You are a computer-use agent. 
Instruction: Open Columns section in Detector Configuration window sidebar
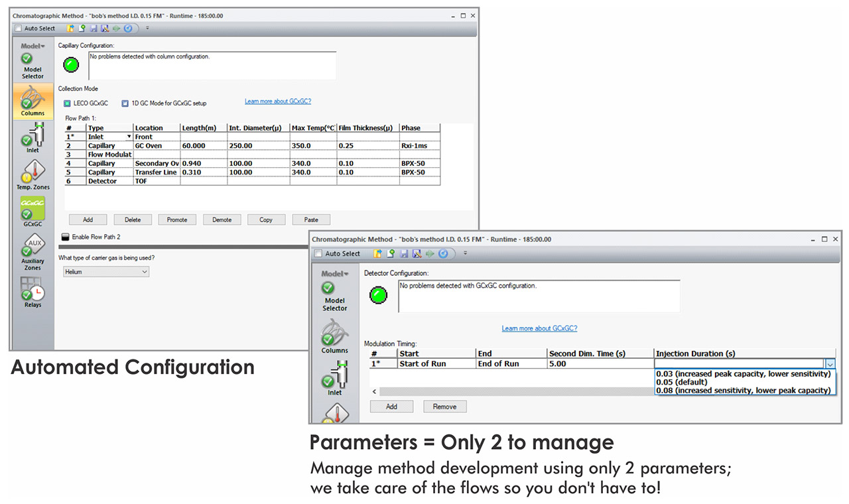(x=335, y=336)
